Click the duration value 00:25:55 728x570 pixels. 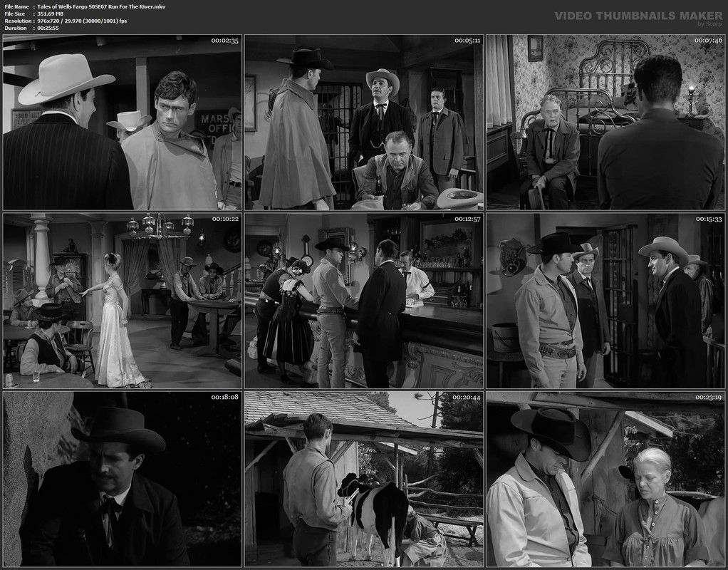click(x=48, y=28)
